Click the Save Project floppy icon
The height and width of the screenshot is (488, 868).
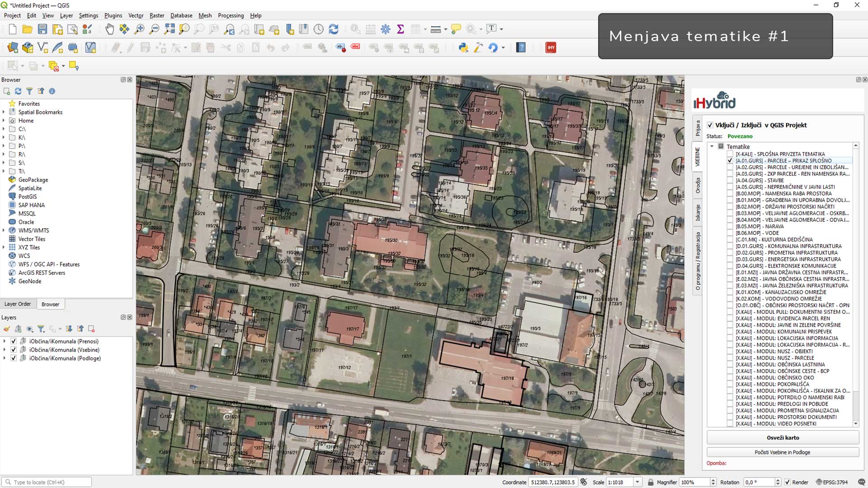tap(42, 29)
